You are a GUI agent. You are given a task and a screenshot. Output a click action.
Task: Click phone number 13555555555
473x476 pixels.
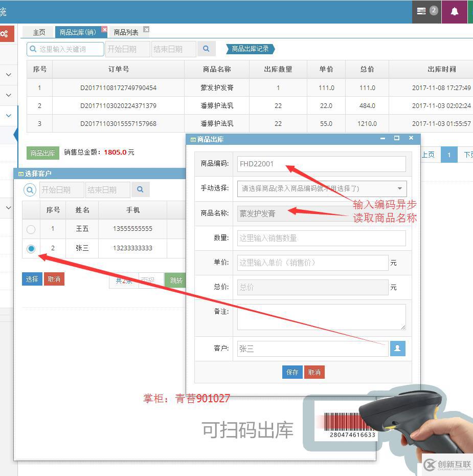(x=132, y=229)
